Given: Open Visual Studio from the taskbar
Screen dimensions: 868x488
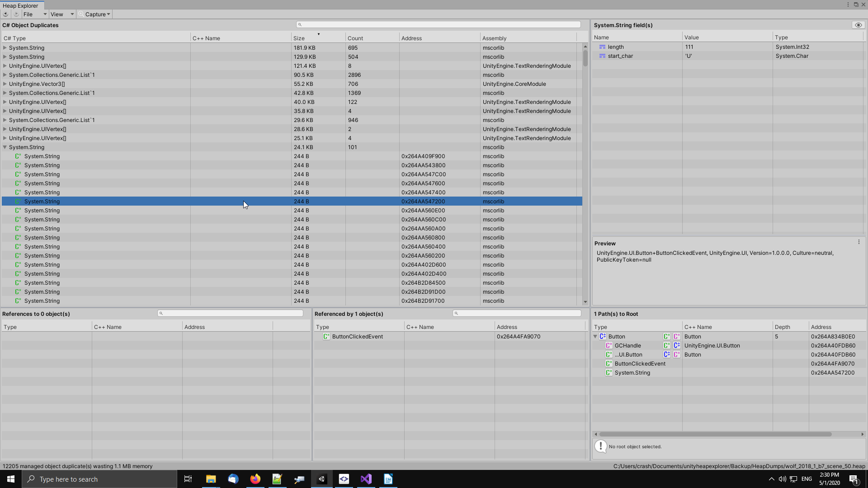Looking at the screenshot, I should pos(366,479).
